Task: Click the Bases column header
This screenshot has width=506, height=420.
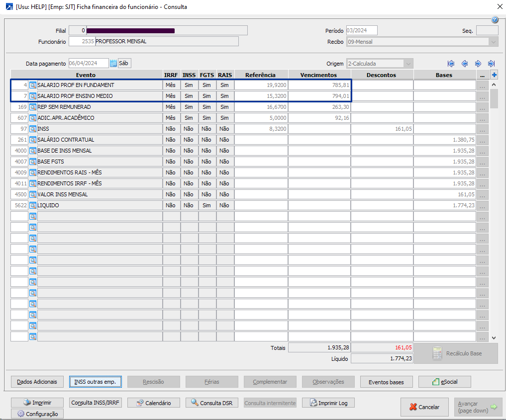Action: (444, 75)
